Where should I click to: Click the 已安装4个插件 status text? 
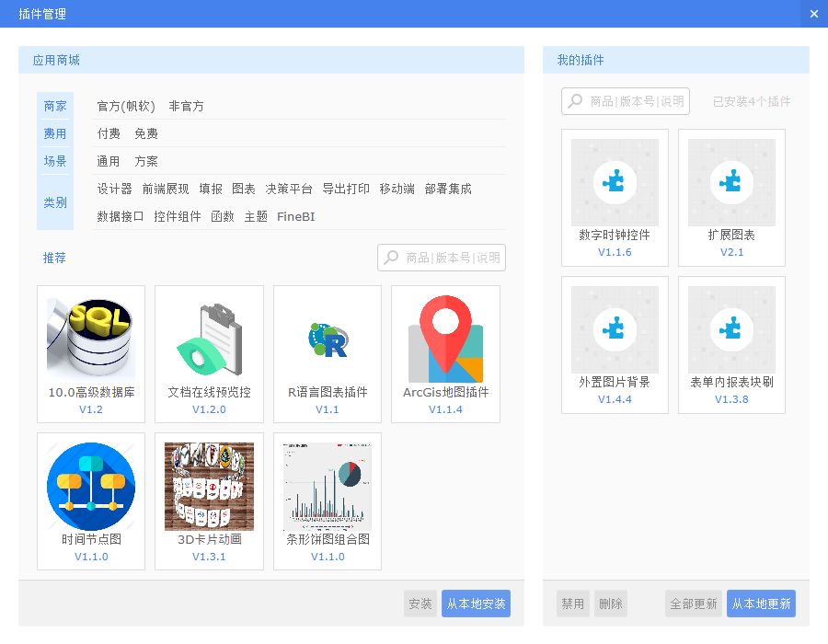pyautogui.click(x=752, y=101)
